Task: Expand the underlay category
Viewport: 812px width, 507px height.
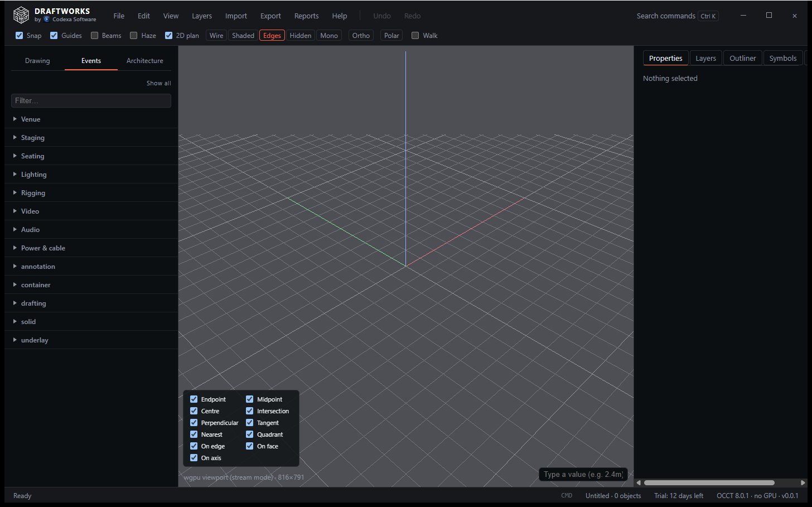Action: [x=91, y=340]
